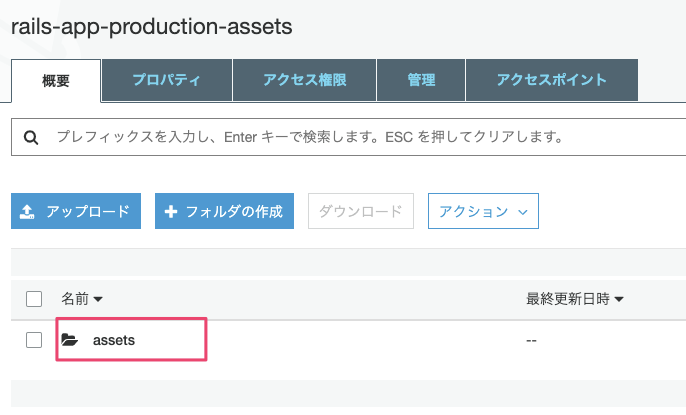Viewport: 686px width, 415px height.
Task: Open the assets folder link
Action: tap(114, 340)
